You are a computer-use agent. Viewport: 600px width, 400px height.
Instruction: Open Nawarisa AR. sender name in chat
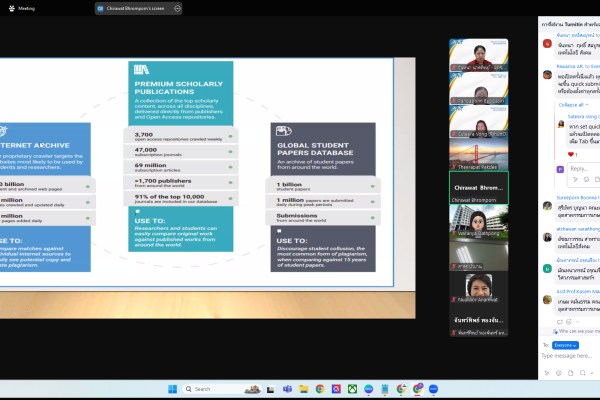(570, 67)
